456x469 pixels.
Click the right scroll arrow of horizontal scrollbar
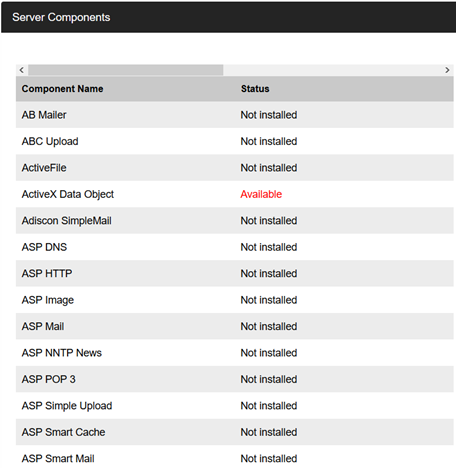pos(447,70)
